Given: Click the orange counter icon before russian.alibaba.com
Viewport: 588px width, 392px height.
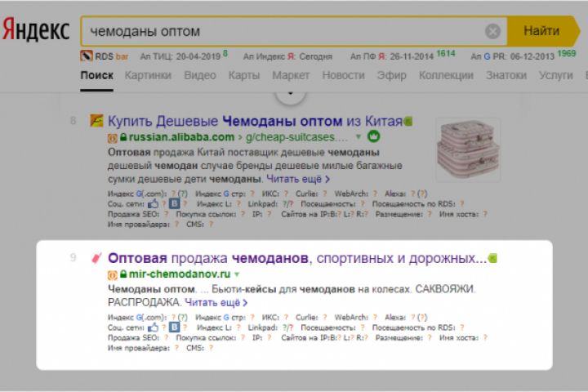Looking at the screenshot, I should point(113,138).
